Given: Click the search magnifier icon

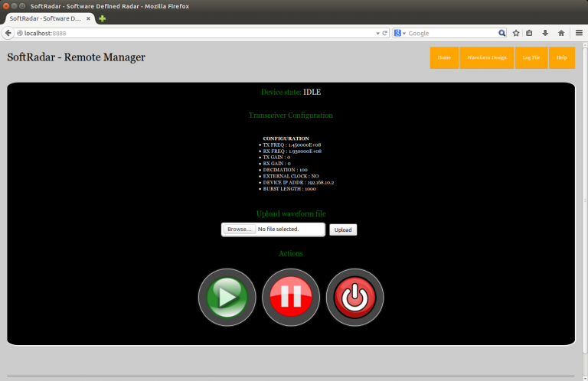Looking at the screenshot, I should pyautogui.click(x=502, y=33).
